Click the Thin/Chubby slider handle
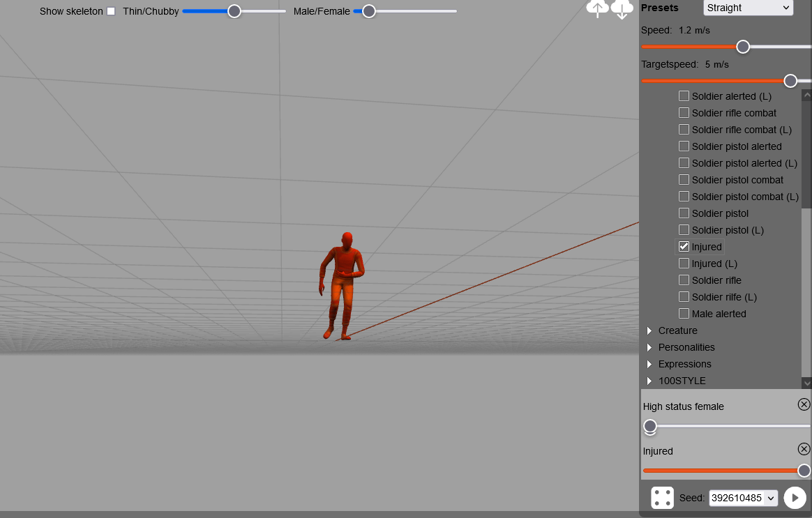 234,11
